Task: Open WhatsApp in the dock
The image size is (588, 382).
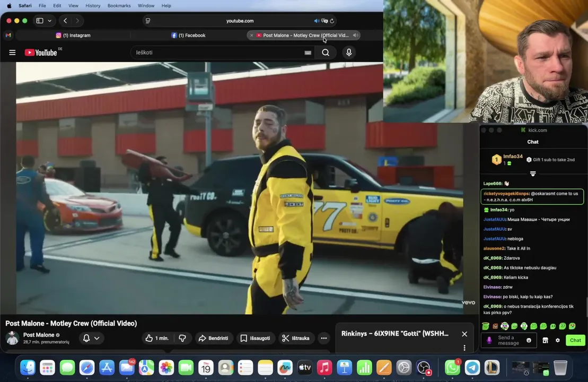Action: 452,368
